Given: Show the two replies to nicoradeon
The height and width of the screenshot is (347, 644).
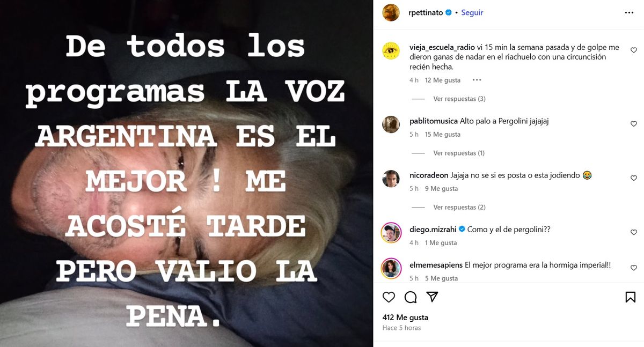Looking at the screenshot, I should [x=459, y=207].
